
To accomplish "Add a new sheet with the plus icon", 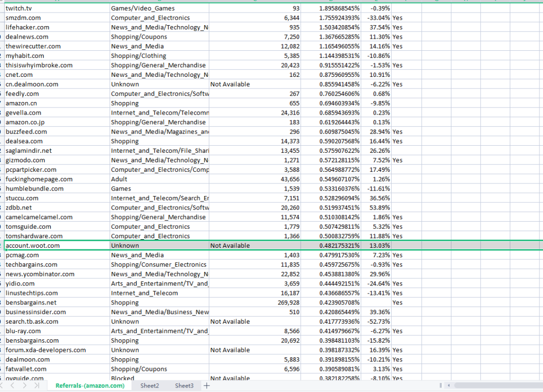I will [x=207, y=385].
